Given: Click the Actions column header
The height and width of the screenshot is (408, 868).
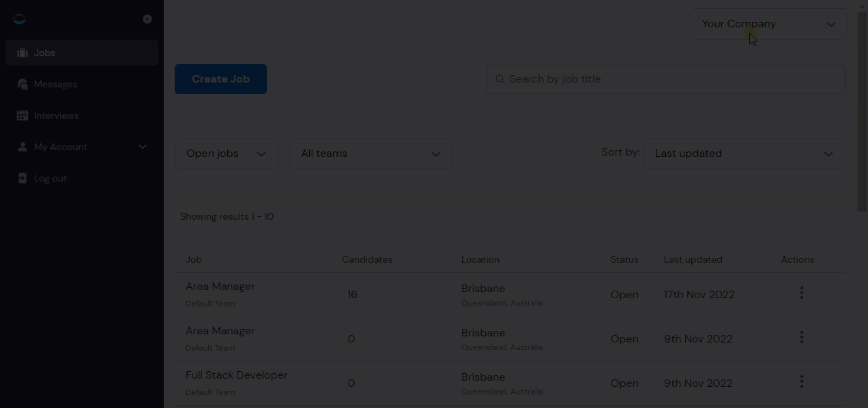Looking at the screenshot, I should (798, 259).
